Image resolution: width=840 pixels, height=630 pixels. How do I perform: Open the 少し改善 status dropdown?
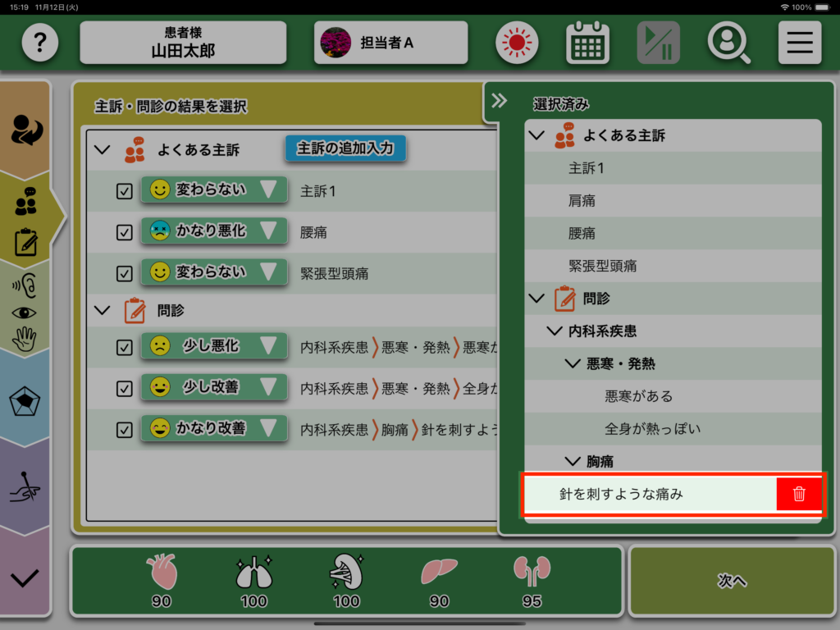coord(214,387)
